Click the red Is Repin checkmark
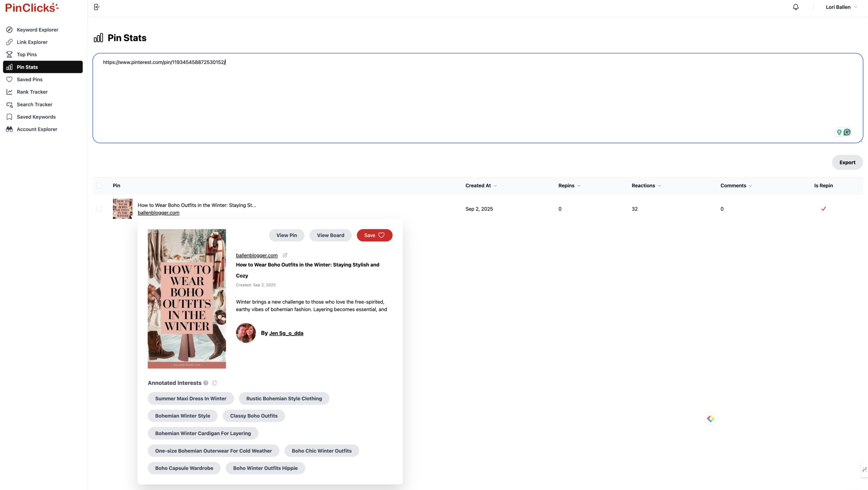Viewport: 868px width, 490px height. point(823,209)
